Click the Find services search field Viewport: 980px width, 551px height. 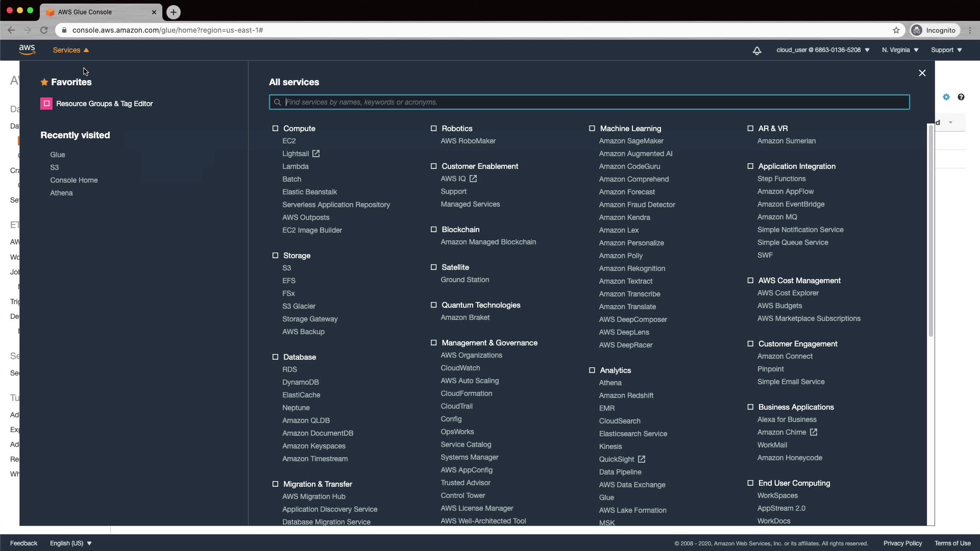tap(590, 102)
